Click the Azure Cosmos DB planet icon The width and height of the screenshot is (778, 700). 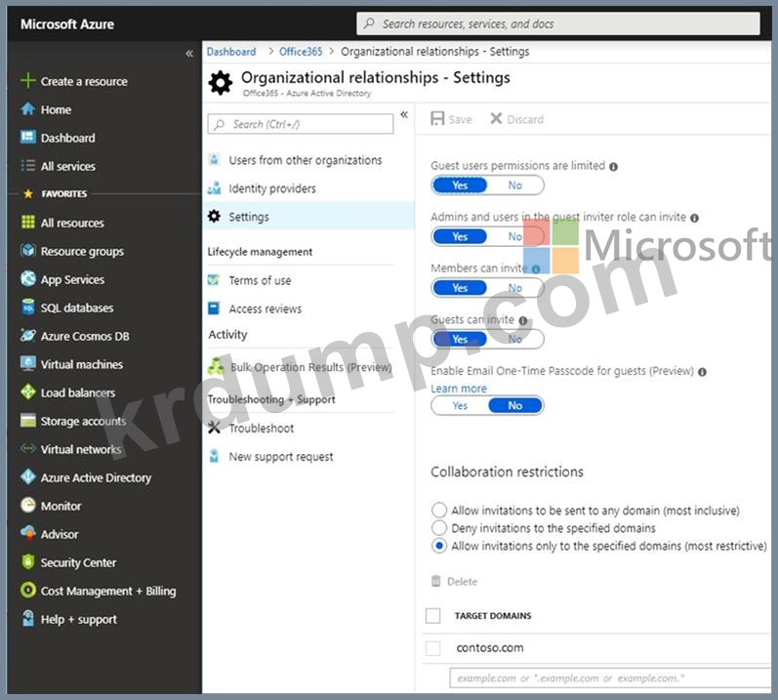[x=27, y=336]
